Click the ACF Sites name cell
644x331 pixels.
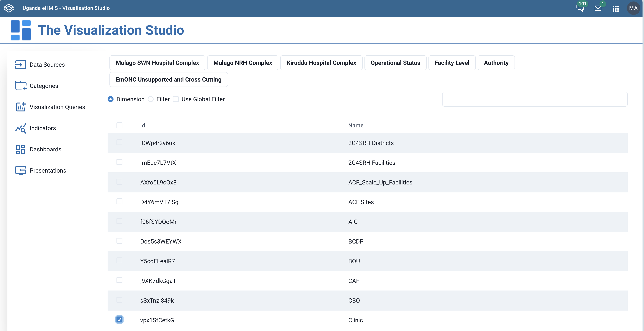tap(361, 202)
